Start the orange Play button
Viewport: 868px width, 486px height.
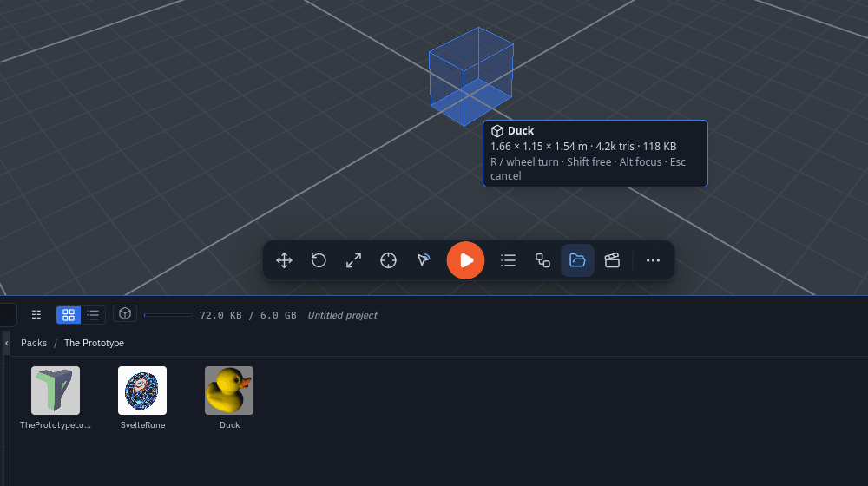coord(465,260)
